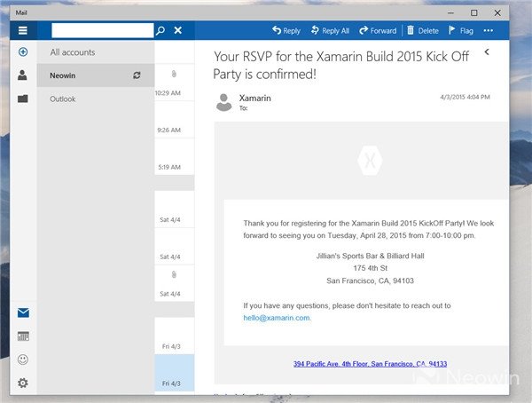Minimize the Mail window
Image resolution: width=532 pixels, height=403 pixels.
[x=450, y=13]
